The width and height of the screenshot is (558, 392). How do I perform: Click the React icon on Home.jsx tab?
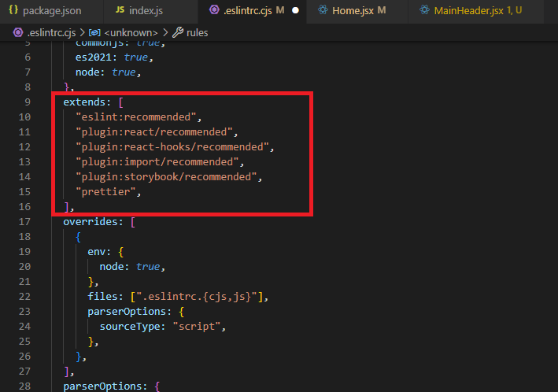click(x=323, y=10)
